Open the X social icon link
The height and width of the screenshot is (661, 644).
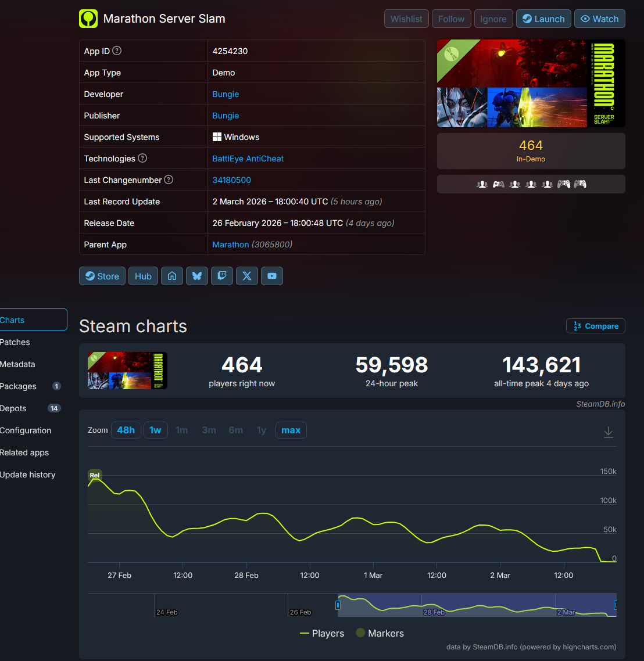click(246, 276)
